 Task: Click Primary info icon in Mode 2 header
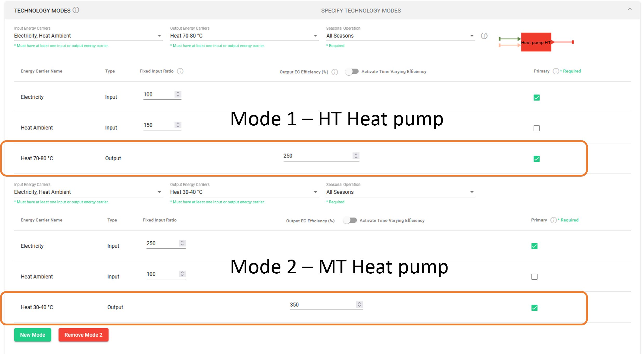553,220
